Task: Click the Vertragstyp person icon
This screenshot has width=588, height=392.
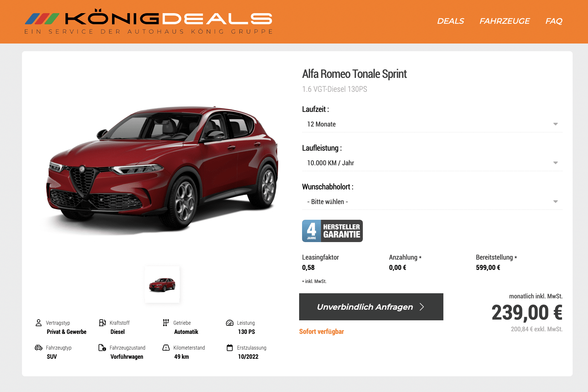Action: (38, 323)
